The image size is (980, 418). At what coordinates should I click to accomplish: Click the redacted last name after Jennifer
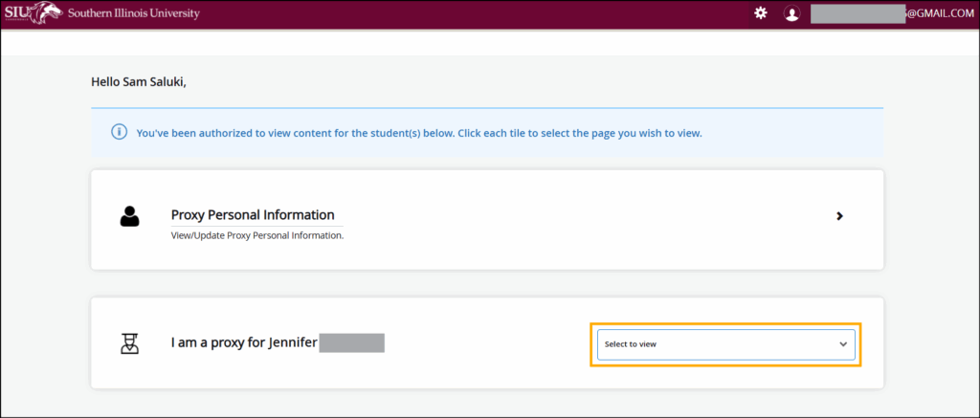[x=351, y=342]
